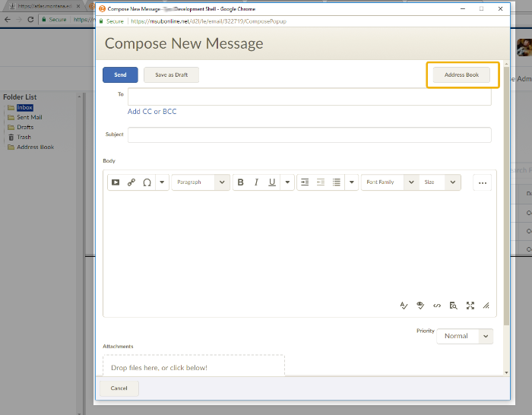The image size is (532, 415).
Task: Click browser back arrow in background window
Action: click(x=8, y=19)
